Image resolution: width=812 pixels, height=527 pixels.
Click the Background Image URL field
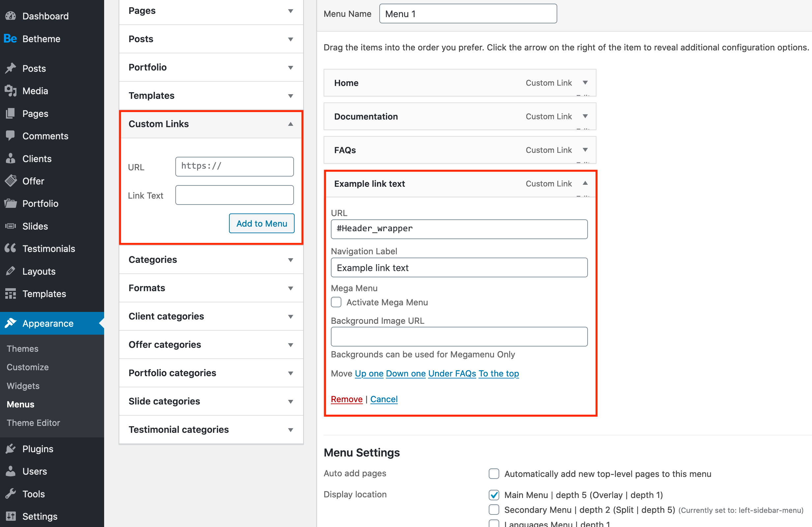click(x=459, y=337)
